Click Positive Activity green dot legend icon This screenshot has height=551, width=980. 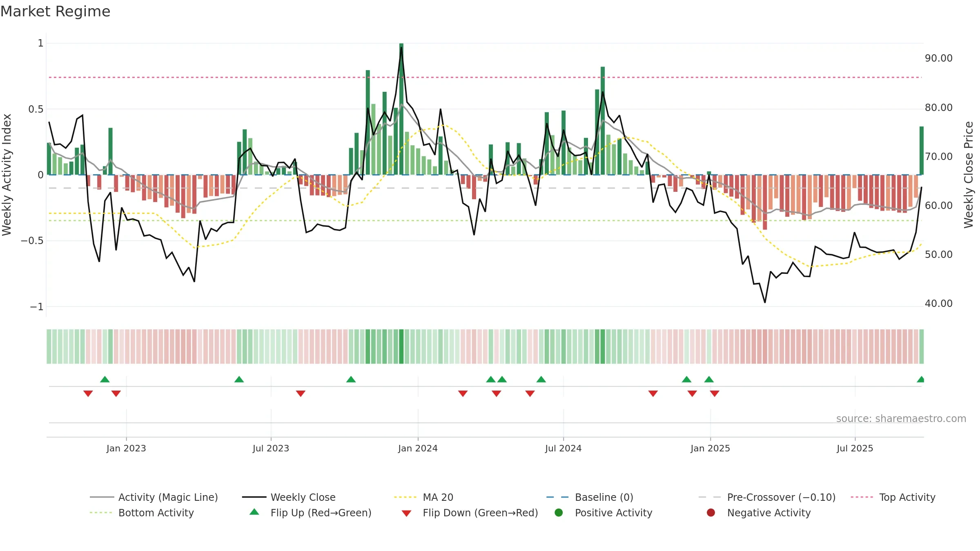tap(559, 512)
